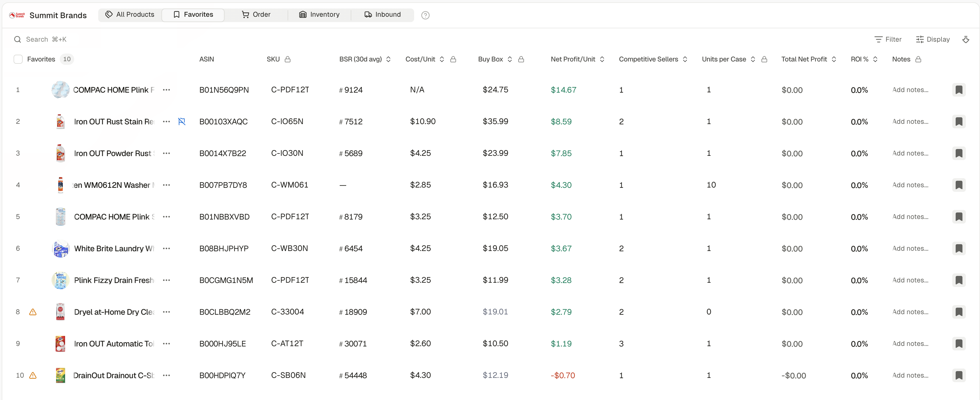Viewport: 980px width, 400px height.
Task: Open the Inventory section
Action: click(320, 14)
